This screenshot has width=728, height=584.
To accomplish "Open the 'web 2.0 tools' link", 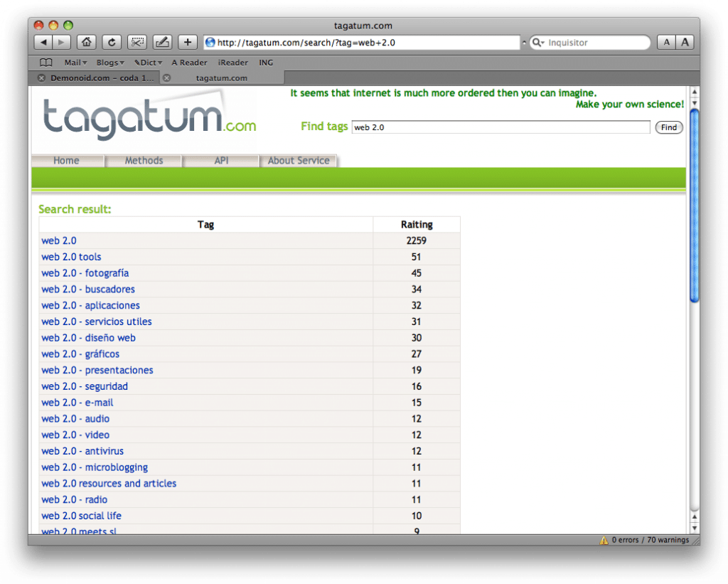I will (71, 257).
